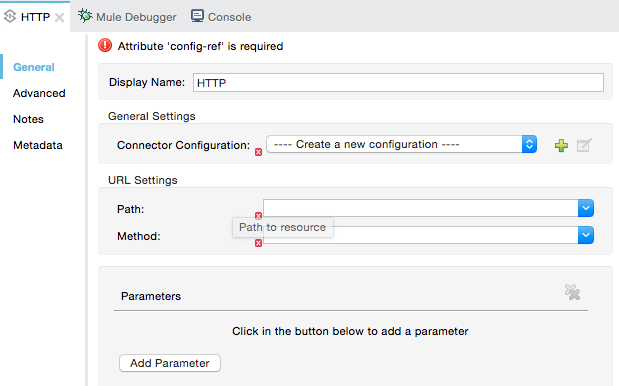Click the Mule Debugger bug icon
This screenshot has height=386, width=619.
coord(85,16)
